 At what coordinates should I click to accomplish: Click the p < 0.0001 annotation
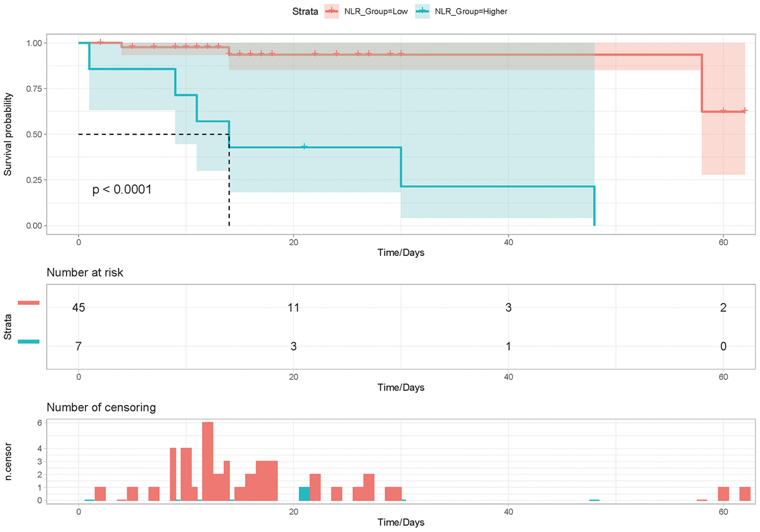click(x=122, y=189)
